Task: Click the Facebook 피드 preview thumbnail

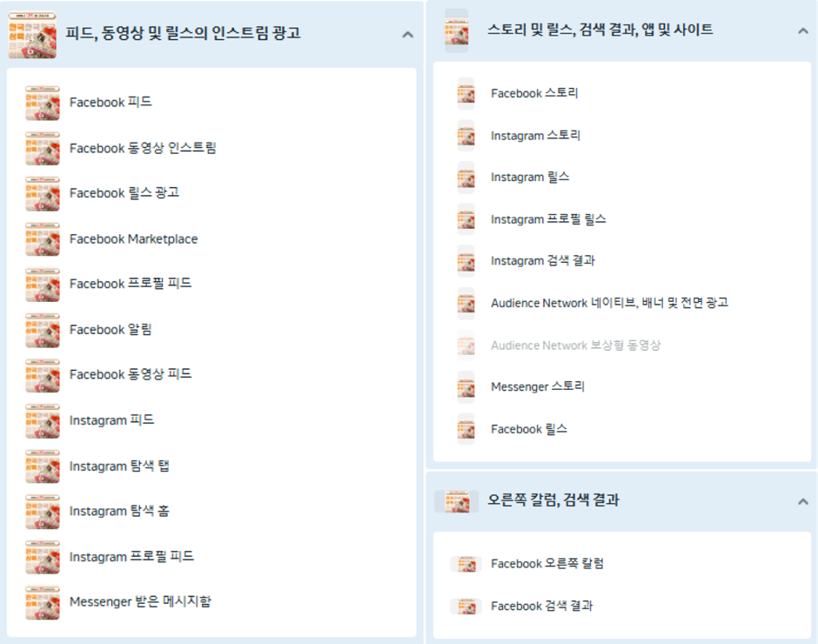Action: click(x=43, y=103)
